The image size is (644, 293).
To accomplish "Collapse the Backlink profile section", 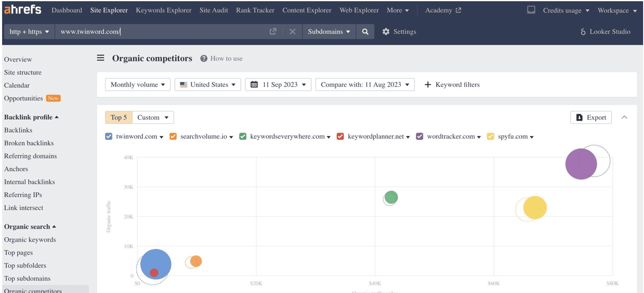I will [x=31, y=117].
